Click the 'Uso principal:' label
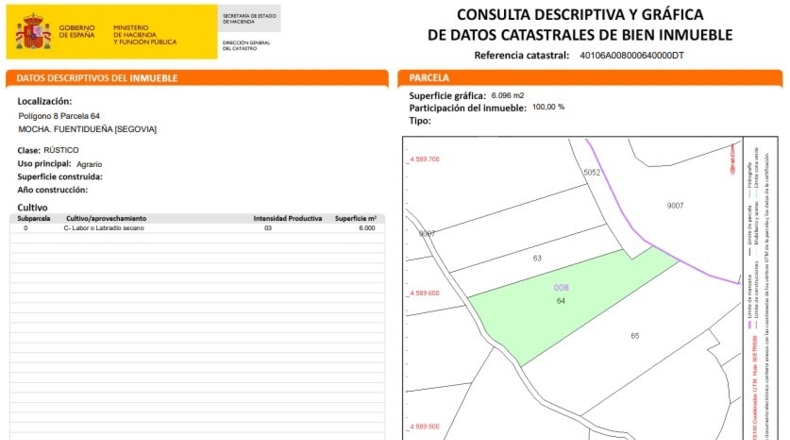 (44, 164)
